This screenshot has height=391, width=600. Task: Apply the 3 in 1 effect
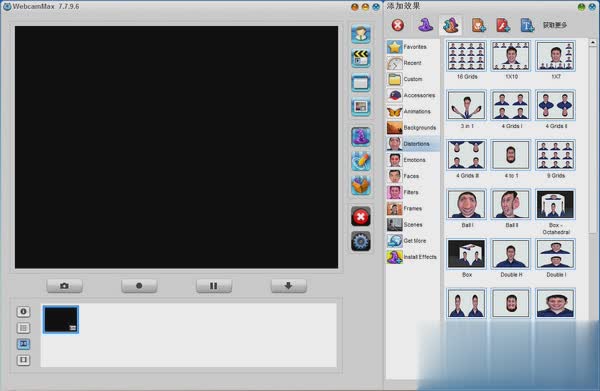point(466,105)
